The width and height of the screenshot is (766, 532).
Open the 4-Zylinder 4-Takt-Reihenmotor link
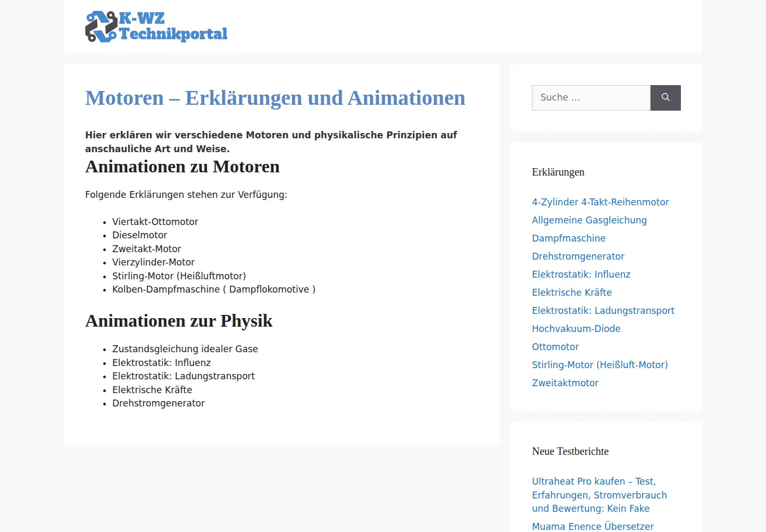point(601,202)
